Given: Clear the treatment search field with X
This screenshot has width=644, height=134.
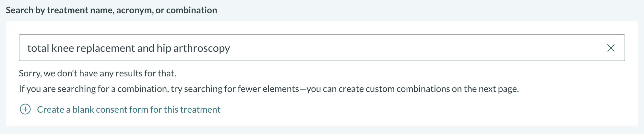Looking at the screenshot, I should pos(611,48).
